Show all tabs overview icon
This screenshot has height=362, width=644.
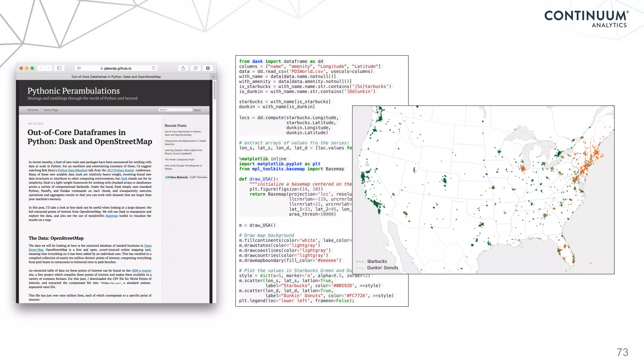click(195, 68)
